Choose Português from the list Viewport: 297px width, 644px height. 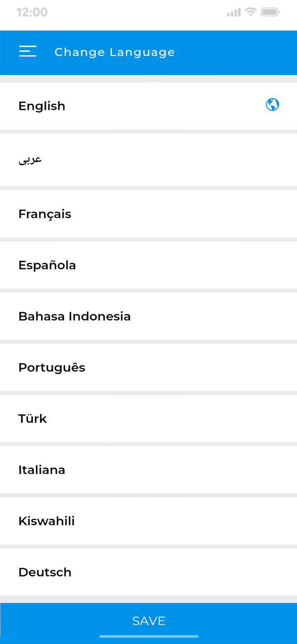[52, 368]
